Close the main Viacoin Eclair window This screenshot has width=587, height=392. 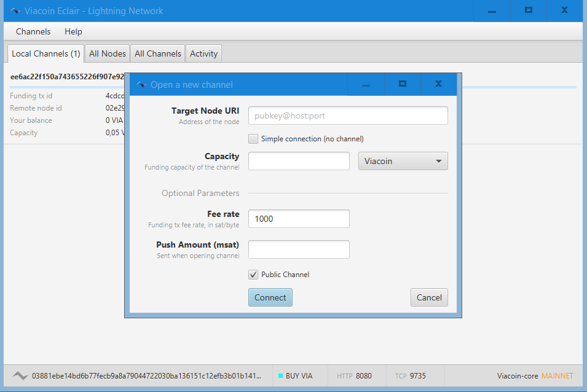click(564, 10)
